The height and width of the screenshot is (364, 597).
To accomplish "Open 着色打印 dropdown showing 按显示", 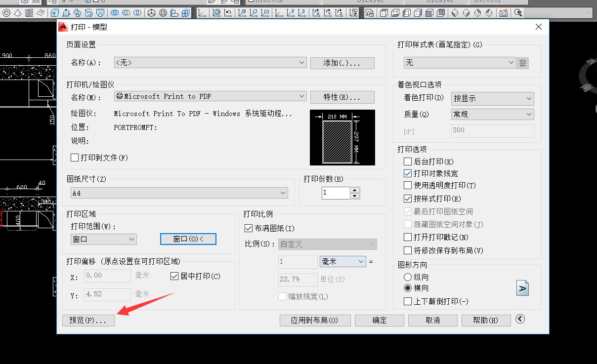I will click(493, 98).
